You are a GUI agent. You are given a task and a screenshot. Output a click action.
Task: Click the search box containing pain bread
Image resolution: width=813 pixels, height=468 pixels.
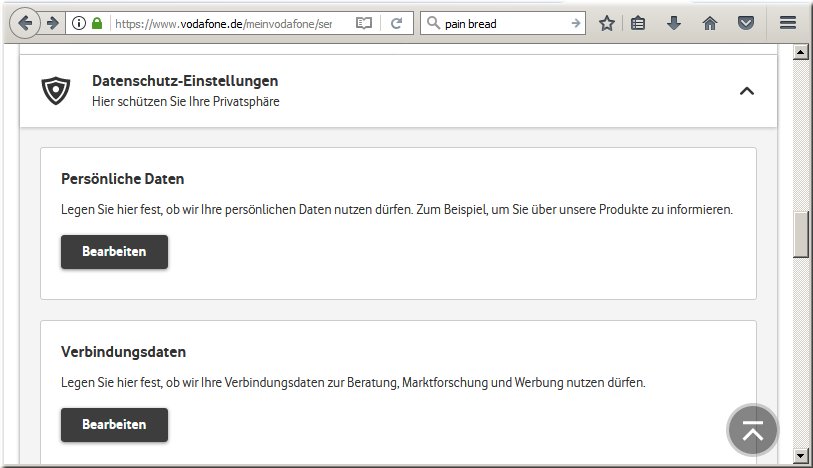[500, 23]
